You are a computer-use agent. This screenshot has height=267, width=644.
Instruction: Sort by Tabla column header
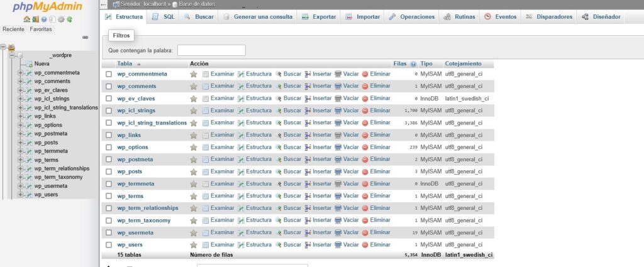pos(125,64)
